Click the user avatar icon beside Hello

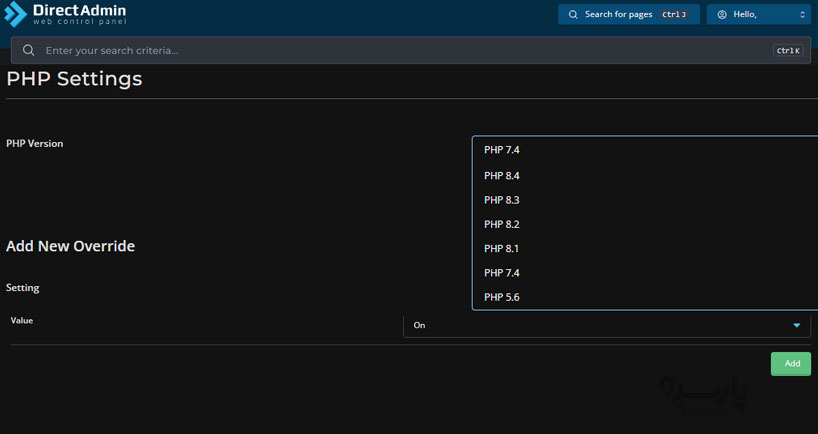coord(722,15)
